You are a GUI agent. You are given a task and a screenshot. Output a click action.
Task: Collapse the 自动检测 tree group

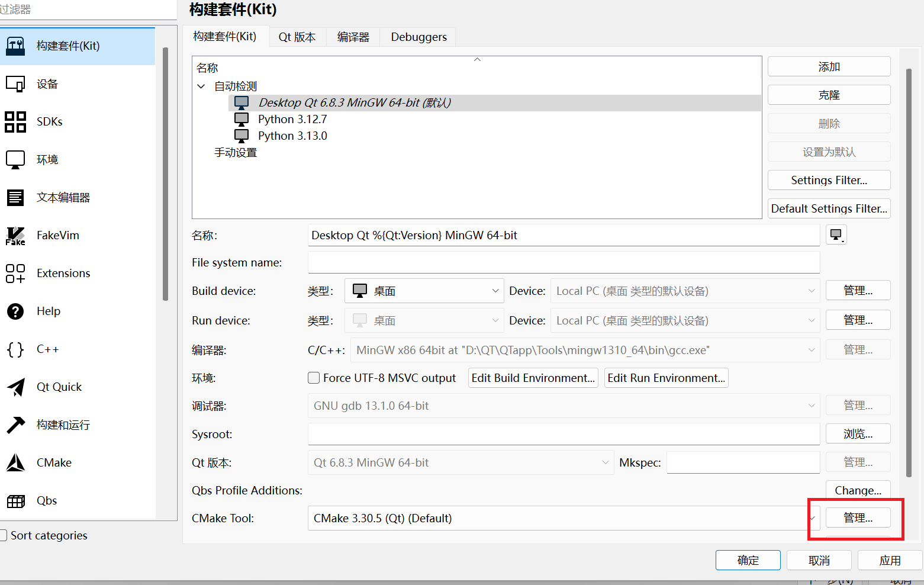tap(201, 86)
